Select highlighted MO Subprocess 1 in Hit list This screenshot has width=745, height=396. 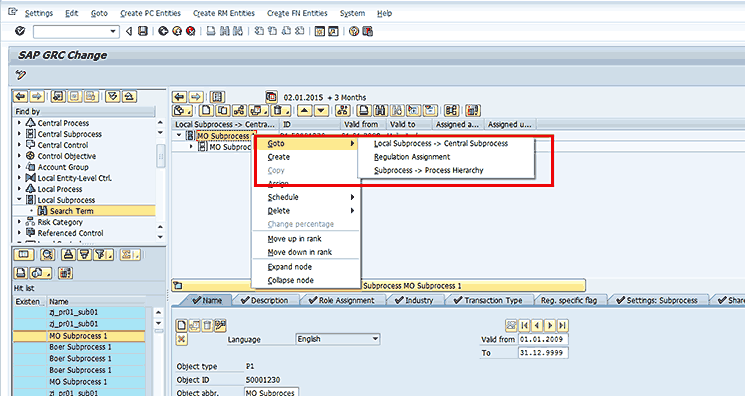click(x=79, y=336)
